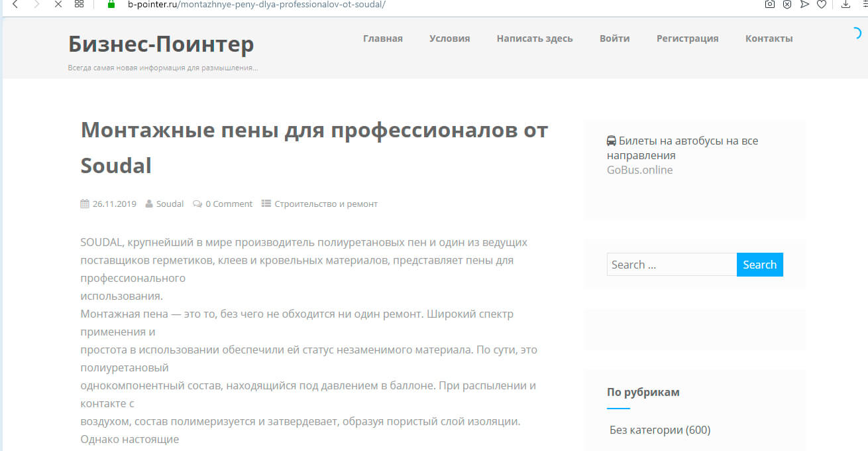
Task: Click the article title Монтажные пены для профессионалов
Action: [314, 147]
